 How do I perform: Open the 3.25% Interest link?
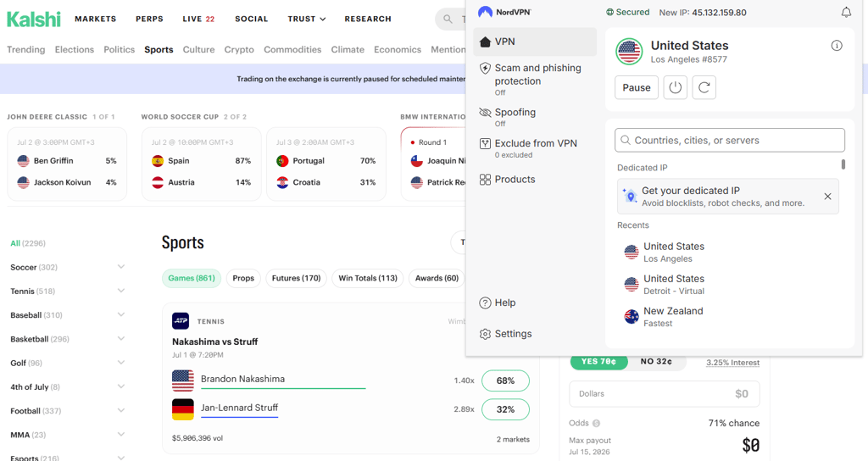(x=733, y=363)
